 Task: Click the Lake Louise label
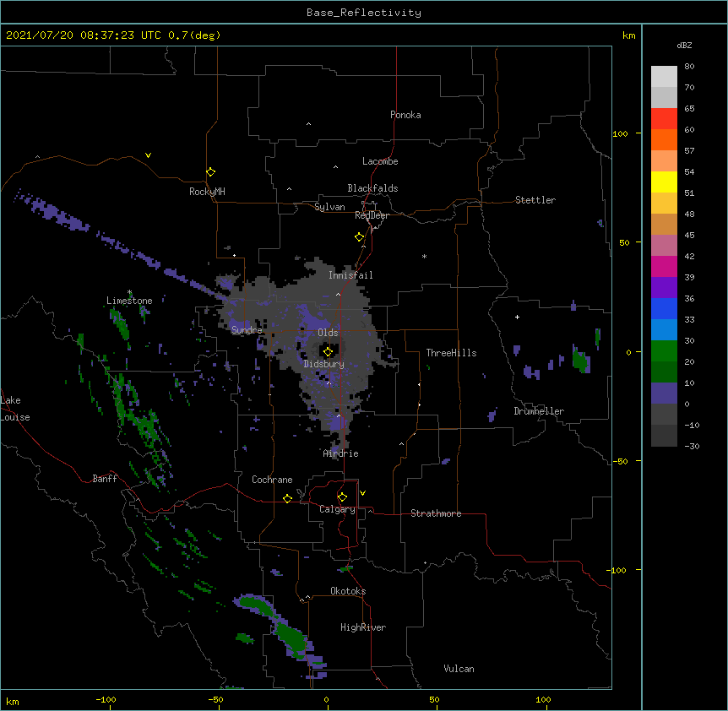coord(15,409)
